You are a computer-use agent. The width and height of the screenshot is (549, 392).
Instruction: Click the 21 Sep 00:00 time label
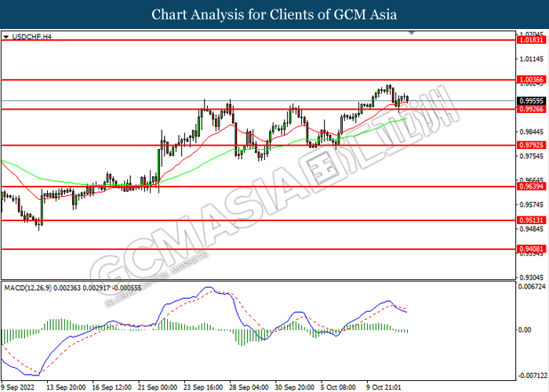[158, 387]
